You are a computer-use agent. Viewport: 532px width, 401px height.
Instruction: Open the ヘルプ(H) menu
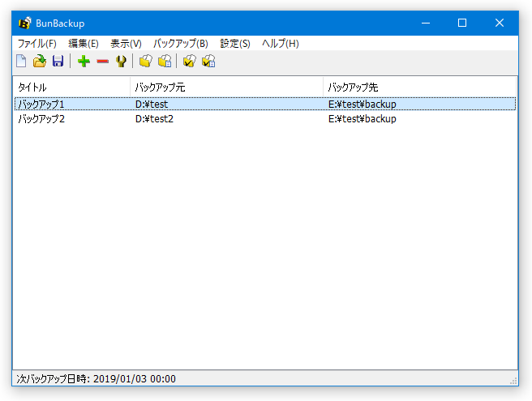(x=281, y=44)
